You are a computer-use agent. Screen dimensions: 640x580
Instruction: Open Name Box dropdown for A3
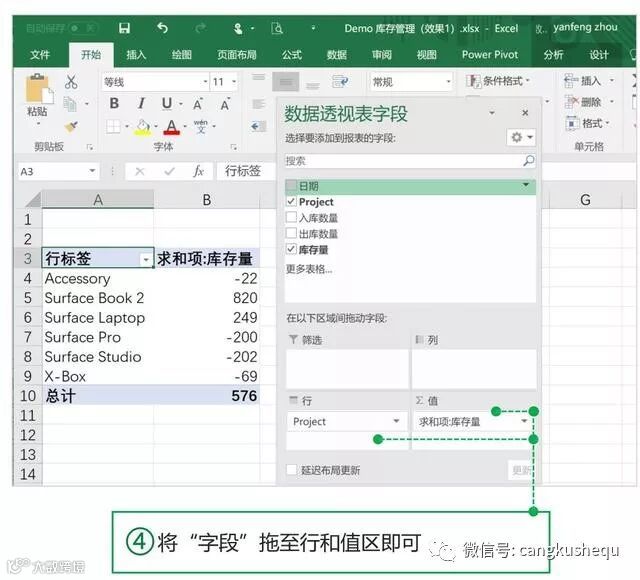point(92,171)
